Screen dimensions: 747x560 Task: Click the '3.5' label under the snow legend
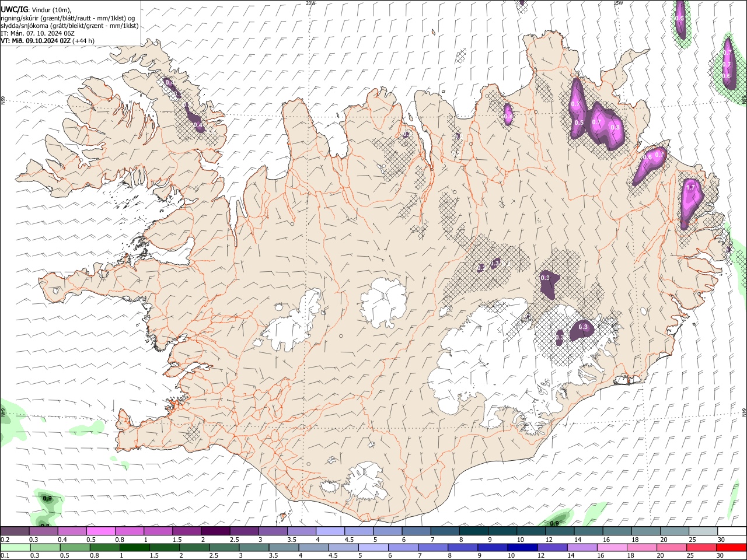(x=292, y=540)
